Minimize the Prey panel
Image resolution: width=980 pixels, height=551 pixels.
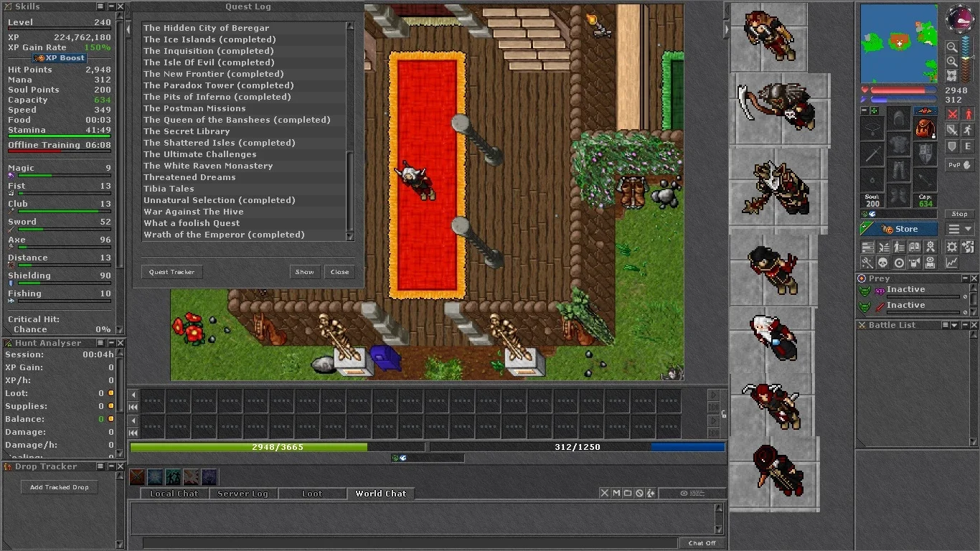(x=966, y=278)
